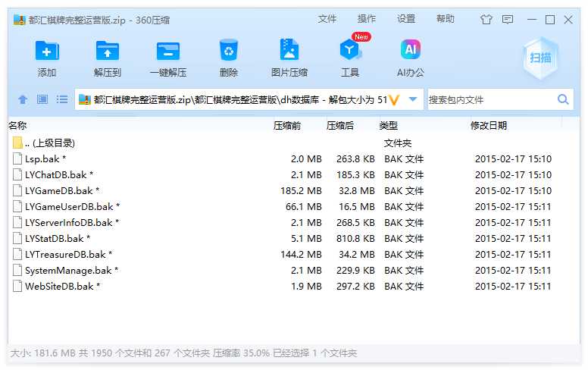The width and height of the screenshot is (588, 370).
Task: Click BAK 文件 type in Lsp.bak row
Action: (404, 158)
